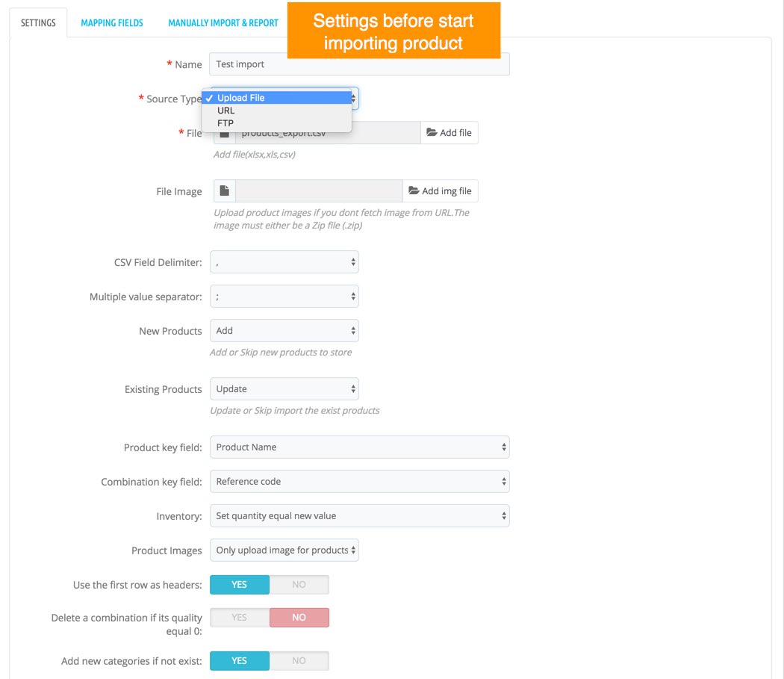The width and height of the screenshot is (784, 679).
Task: Set delete combination toggle to NO
Action: click(x=299, y=618)
